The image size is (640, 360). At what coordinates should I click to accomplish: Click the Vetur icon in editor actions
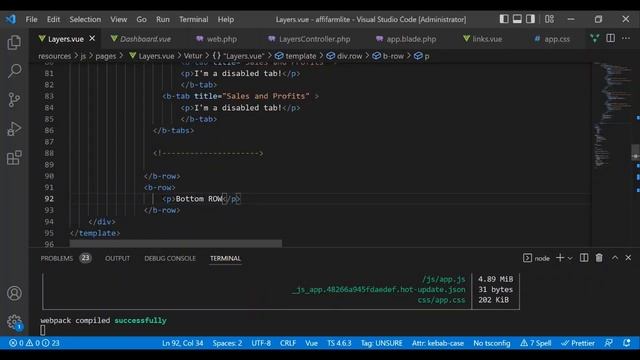(595, 38)
